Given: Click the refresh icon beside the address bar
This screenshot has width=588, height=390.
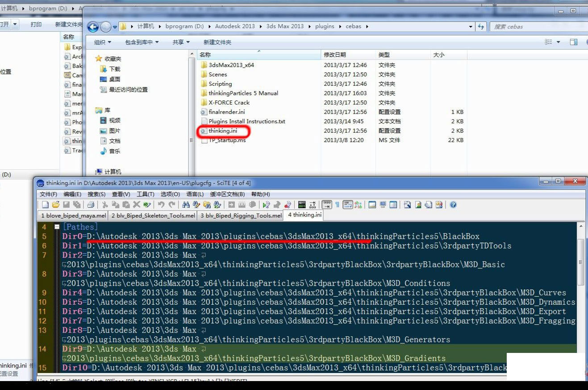Looking at the screenshot, I should point(481,26).
